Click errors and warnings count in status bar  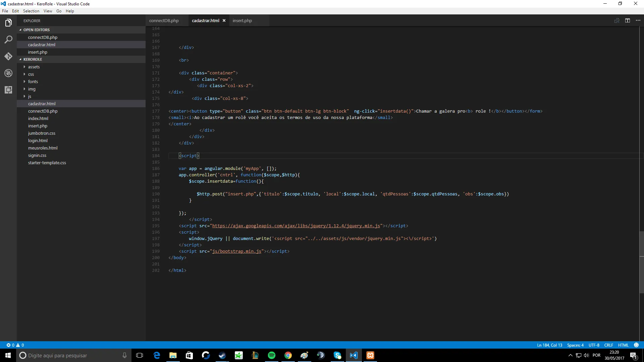[x=15, y=345]
